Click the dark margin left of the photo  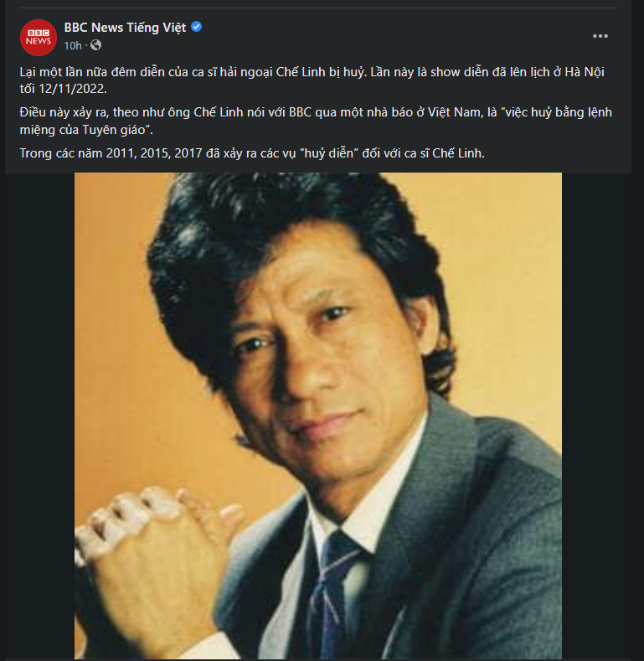coord(39,416)
